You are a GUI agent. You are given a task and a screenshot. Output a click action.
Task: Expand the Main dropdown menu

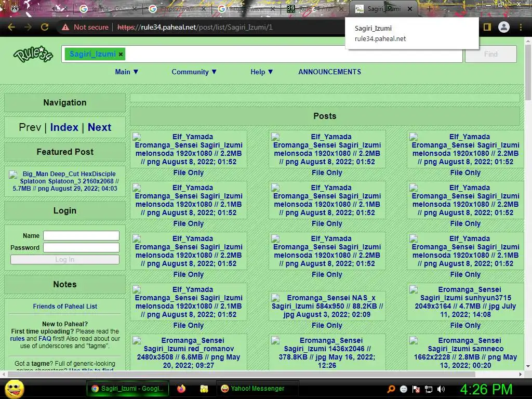point(127,72)
